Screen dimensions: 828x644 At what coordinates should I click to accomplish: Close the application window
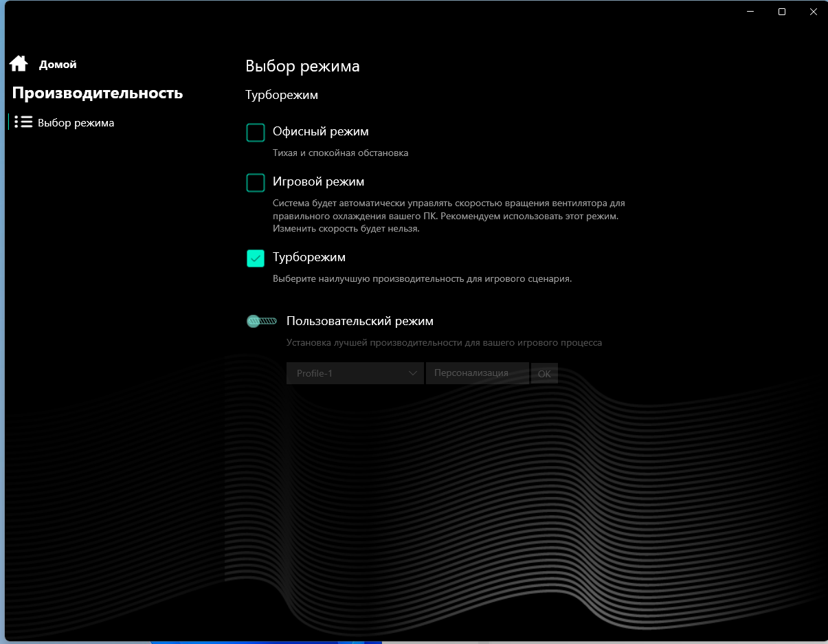click(x=814, y=12)
